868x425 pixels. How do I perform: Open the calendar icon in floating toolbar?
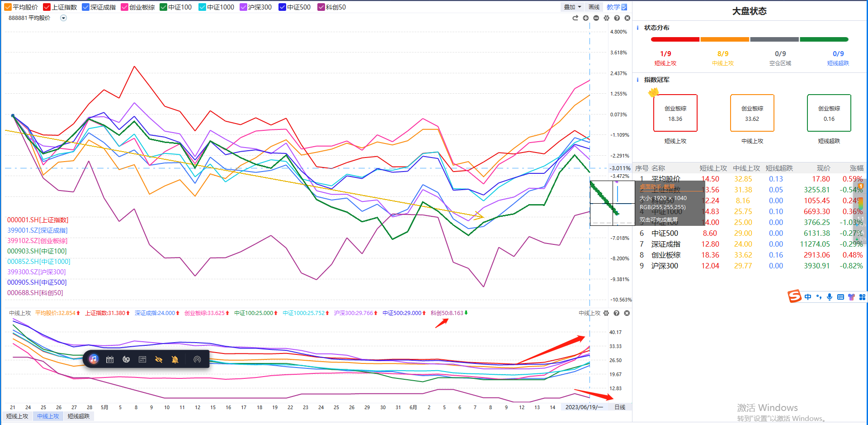[110, 359]
